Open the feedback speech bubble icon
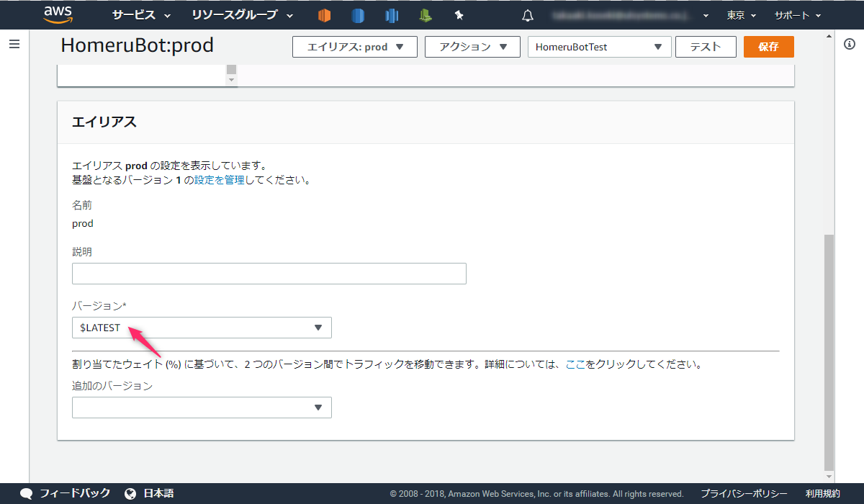 pos(26,493)
